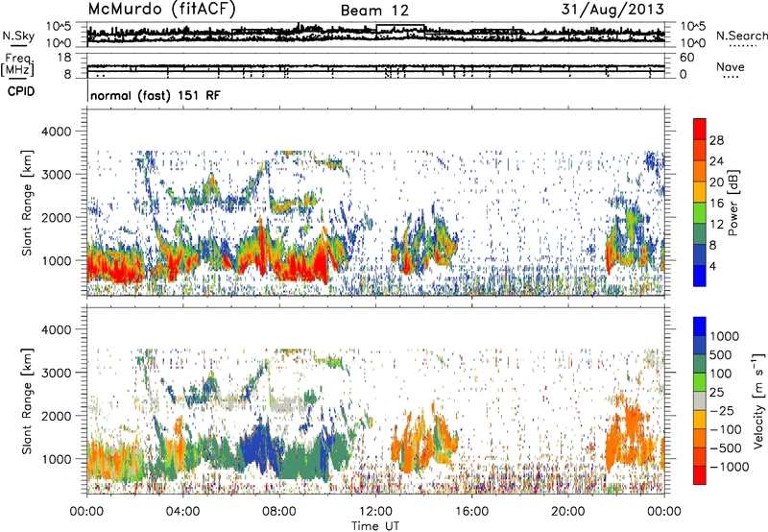Pick the orange 20-24 dB power swatch
Viewport: 768px width, 532px height.
tap(700, 171)
